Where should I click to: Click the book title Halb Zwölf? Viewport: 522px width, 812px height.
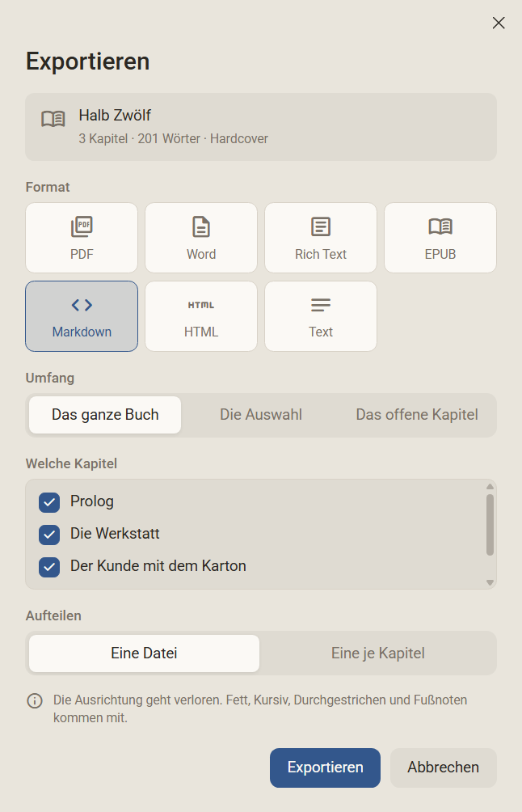click(x=115, y=115)
